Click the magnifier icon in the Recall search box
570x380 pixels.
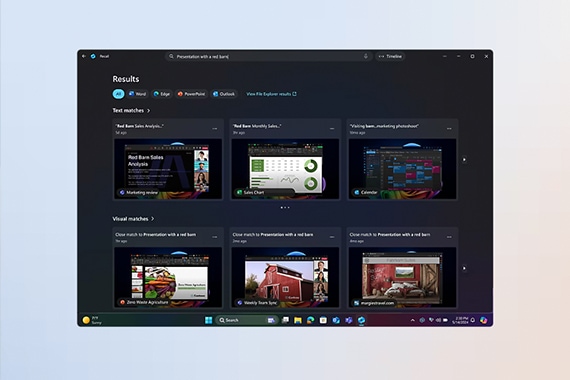(171, 56)
